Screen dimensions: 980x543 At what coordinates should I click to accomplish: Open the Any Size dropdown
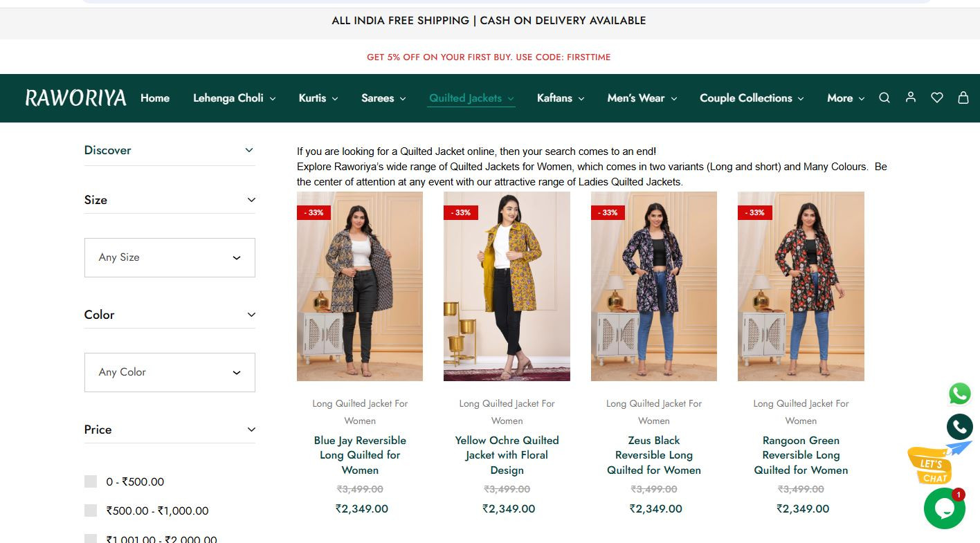[170, 257]
